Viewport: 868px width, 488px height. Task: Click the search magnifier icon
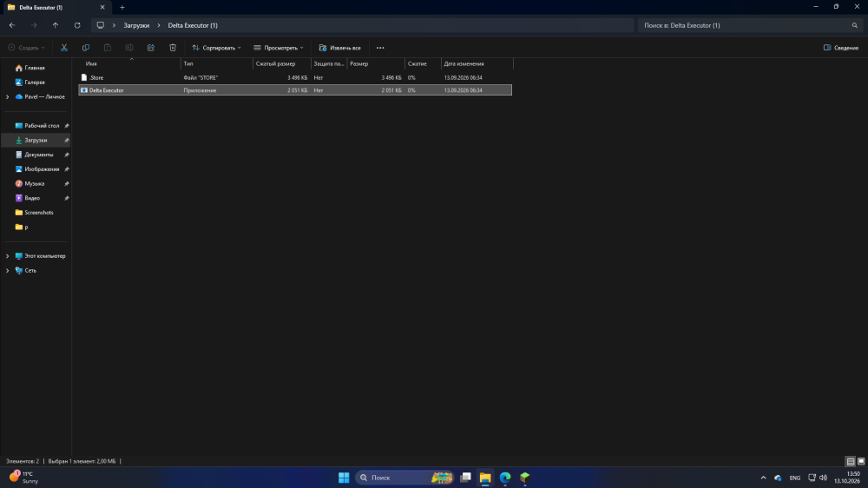tap(855, 25)
